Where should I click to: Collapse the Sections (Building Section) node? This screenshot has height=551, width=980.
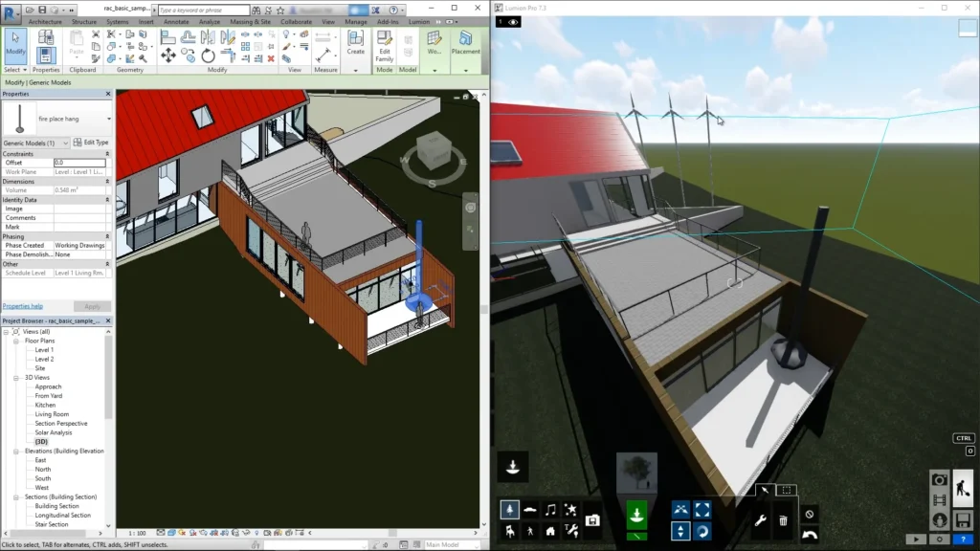(x=16, y=497)
